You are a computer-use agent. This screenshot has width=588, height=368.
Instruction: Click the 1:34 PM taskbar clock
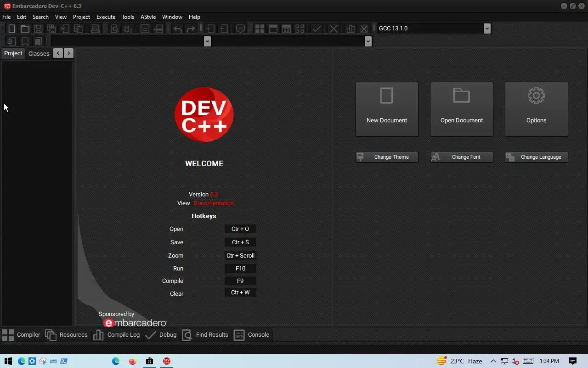tap(549, 361)
